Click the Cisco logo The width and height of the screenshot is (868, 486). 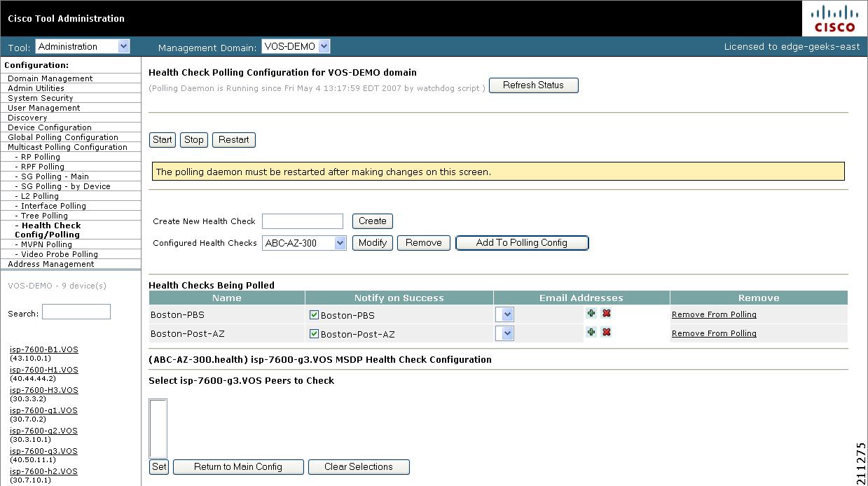[x=834, y=18]
